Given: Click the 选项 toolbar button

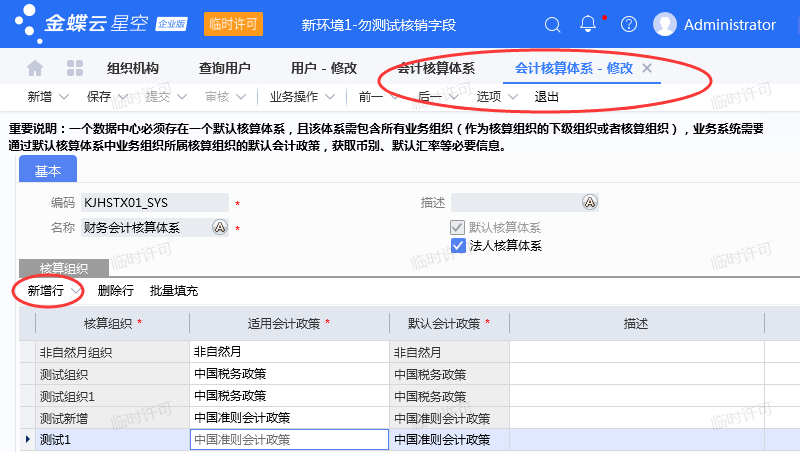Looking at the screenshot, I should coord(489,96).
